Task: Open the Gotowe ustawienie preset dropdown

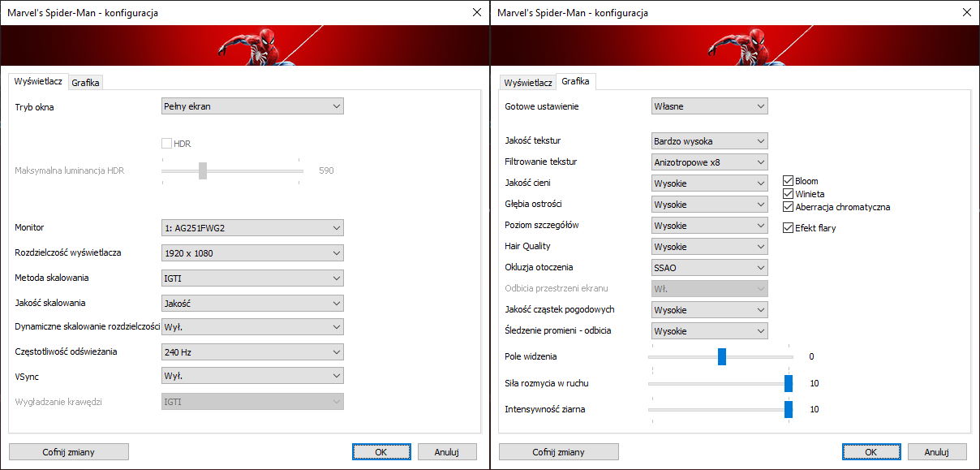Action: (709, 106)
